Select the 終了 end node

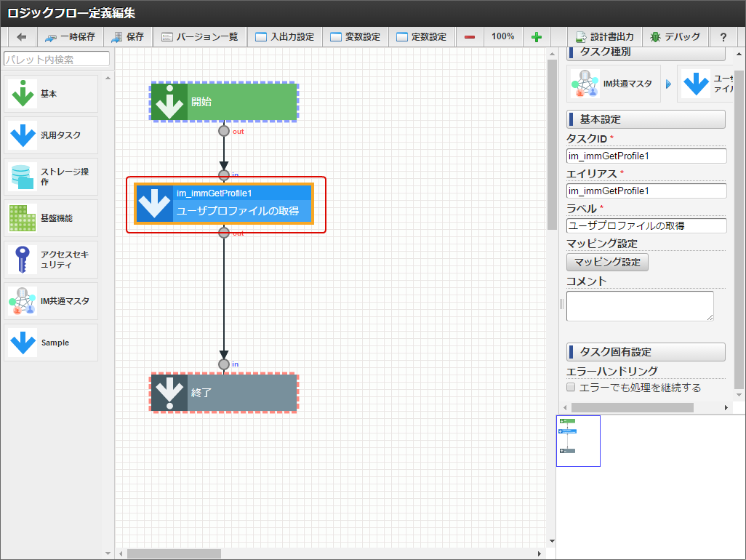[225, 393]
